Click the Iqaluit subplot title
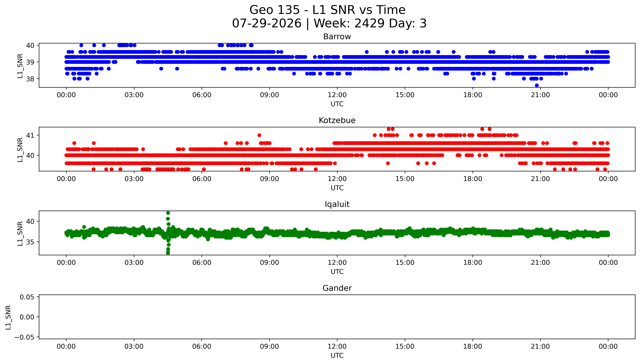 (337, 205)
